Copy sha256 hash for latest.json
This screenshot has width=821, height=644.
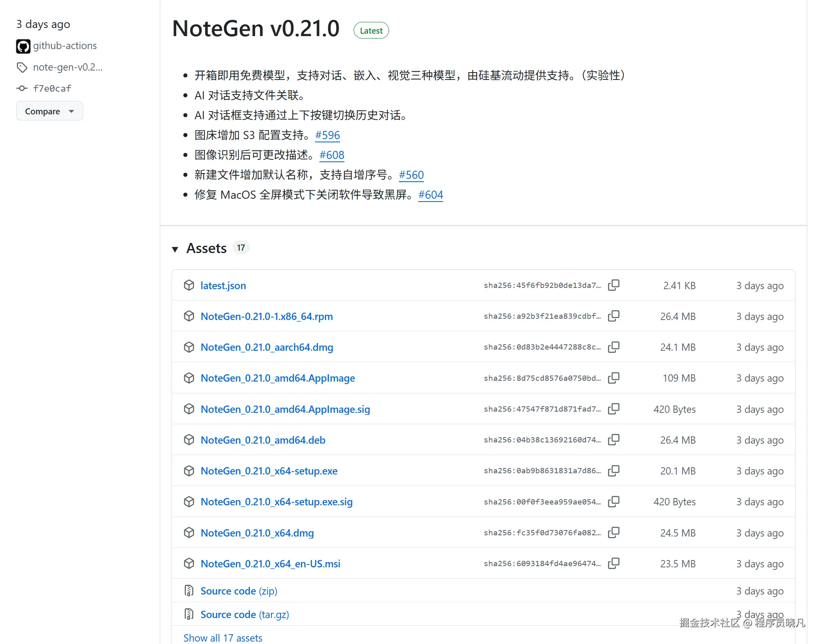coord(614,285)
